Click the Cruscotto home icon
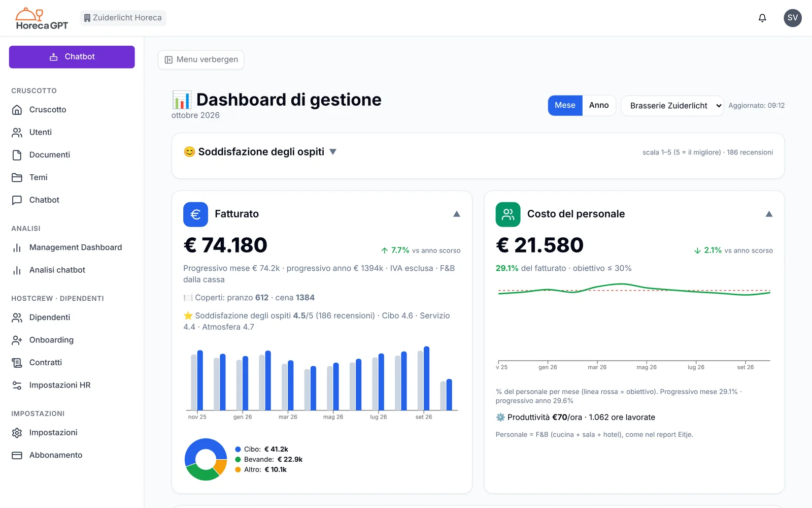This screenshot has height=508, width=812. [17, 110]
